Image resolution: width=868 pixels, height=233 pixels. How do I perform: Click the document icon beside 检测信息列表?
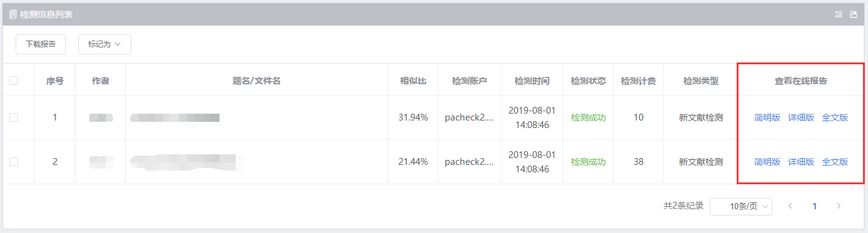(13, 14)
